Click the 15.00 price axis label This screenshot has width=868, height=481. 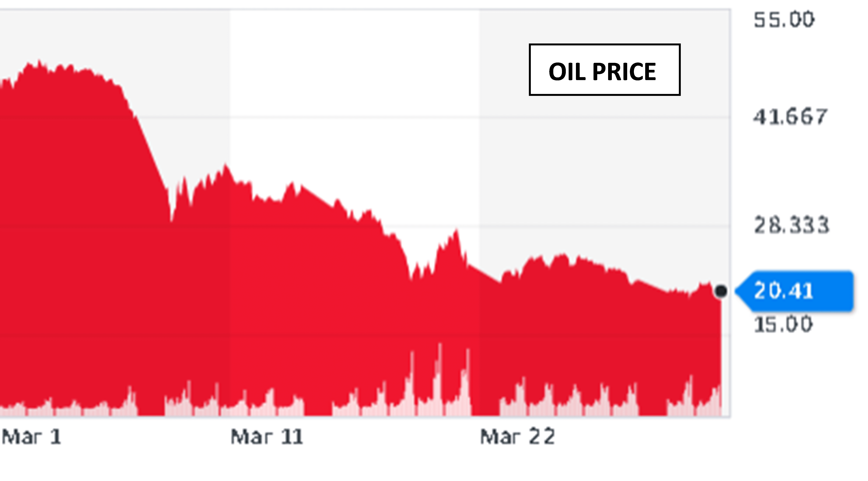[783, 324]
